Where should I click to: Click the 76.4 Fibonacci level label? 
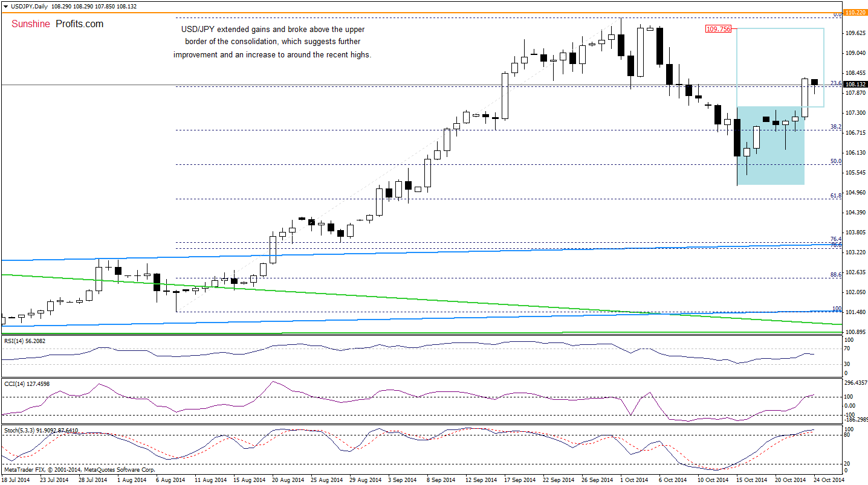point(837,239)
